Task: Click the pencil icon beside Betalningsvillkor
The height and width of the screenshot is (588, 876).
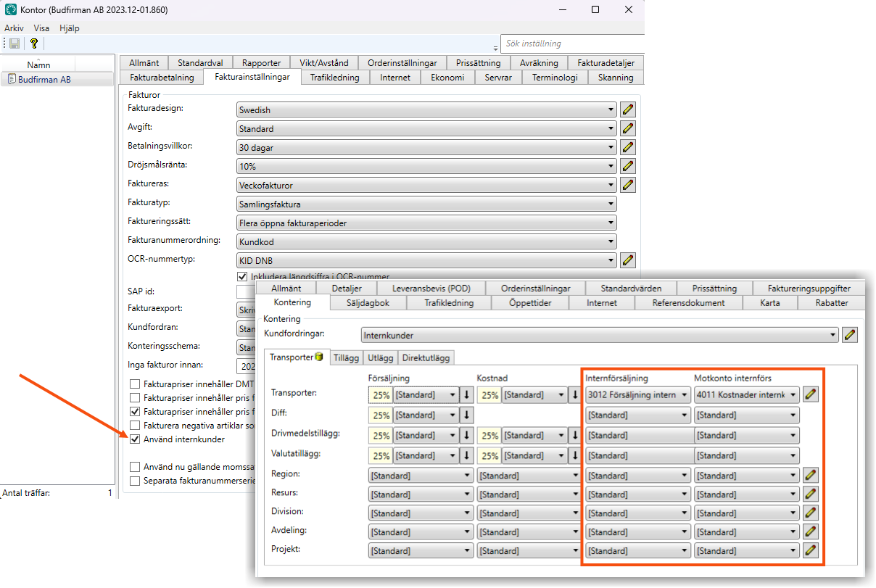Action: coord(628,148)
